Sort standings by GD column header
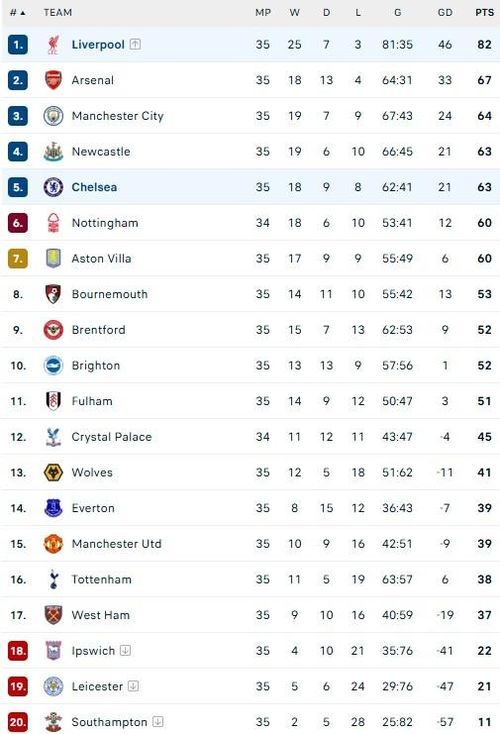The height and width of the screenshot is (734, 500). (445, 13)
